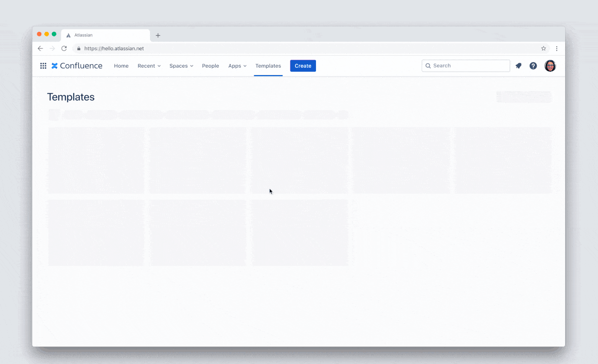Screen dimensions: 598x364
Task: Click the blue Create button
Action: pyautogui.click(x=303, y=66)
